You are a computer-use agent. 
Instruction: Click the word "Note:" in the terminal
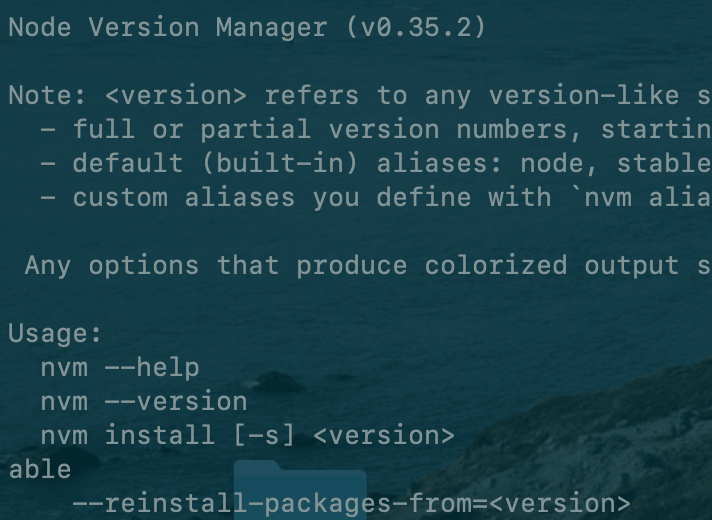(48, 95)
